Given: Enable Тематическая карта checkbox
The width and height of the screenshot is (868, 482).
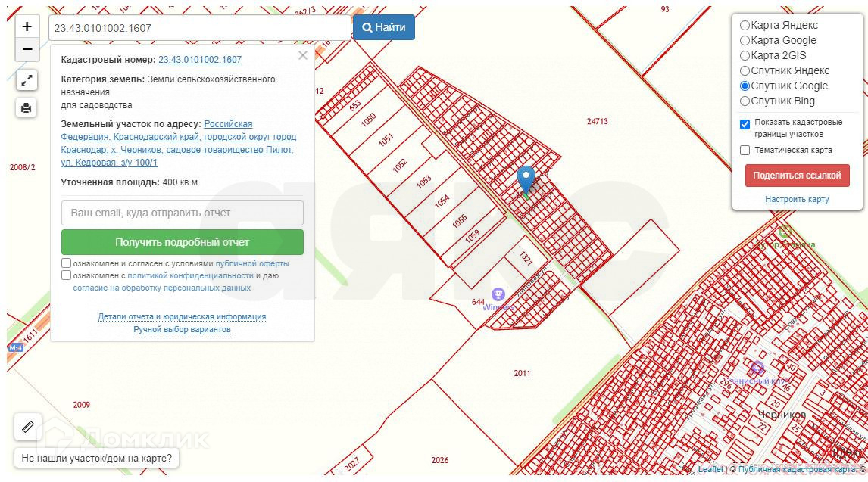Looking at the screenshot, I should 745,151.
